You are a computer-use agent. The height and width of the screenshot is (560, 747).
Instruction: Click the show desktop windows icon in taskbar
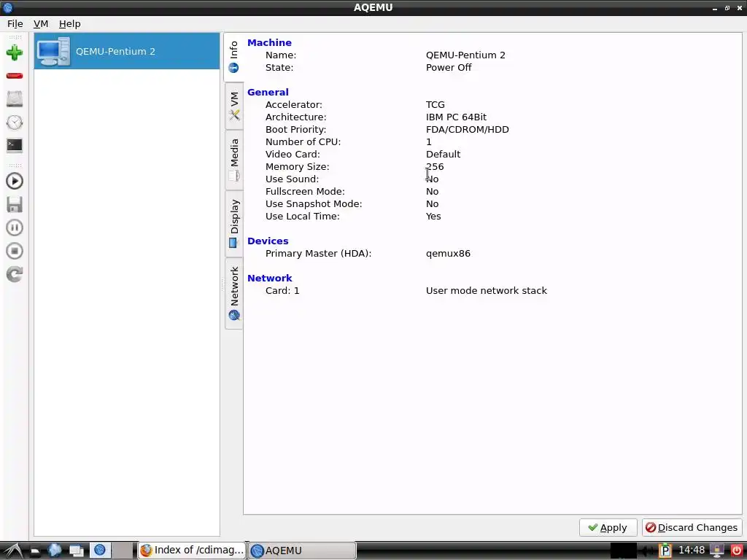click(x=76, y=551)
